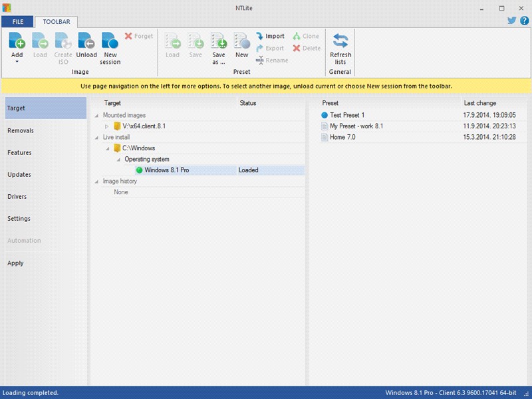
Task: Click Refresh lists icon
Action: [340, 42]
